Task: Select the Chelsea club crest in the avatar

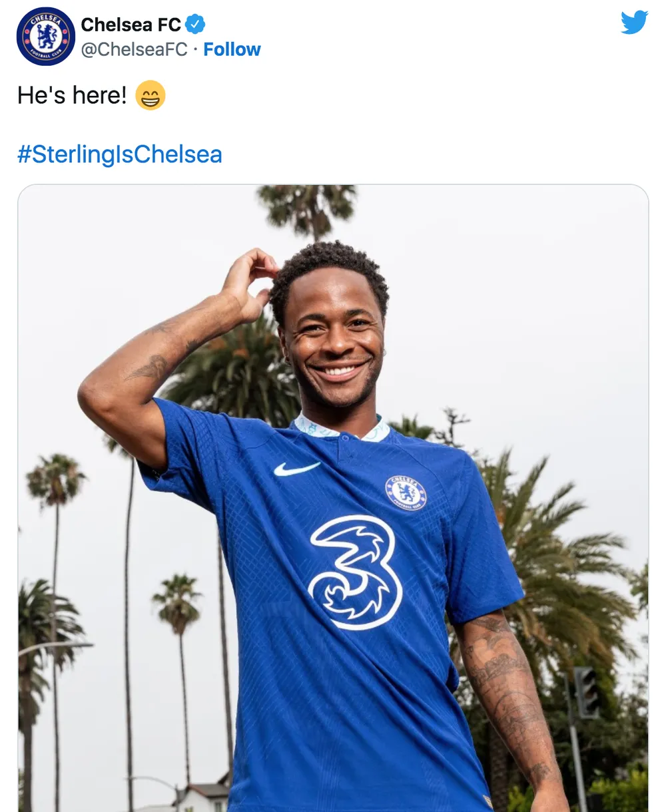Action: click(x=45, y=35)
